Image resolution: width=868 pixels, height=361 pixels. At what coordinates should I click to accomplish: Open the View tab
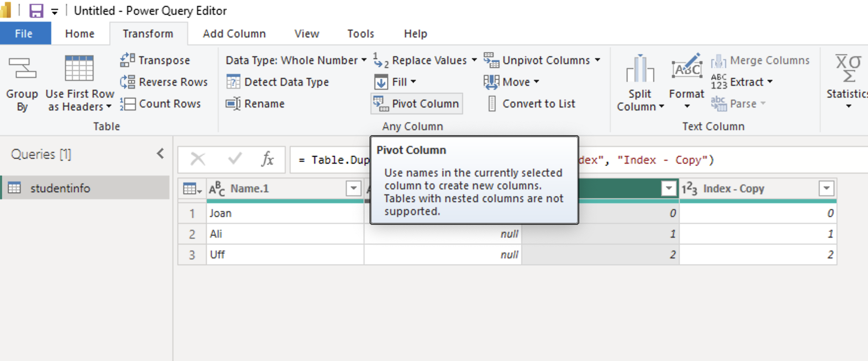306,34
